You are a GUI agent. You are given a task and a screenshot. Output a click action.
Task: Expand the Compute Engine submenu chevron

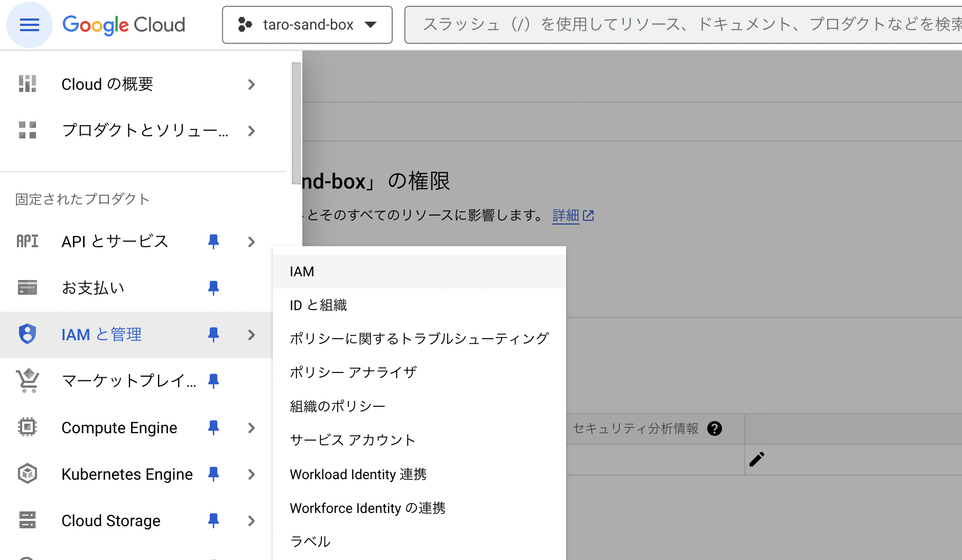pyautogui.click(x=252, y=428)
